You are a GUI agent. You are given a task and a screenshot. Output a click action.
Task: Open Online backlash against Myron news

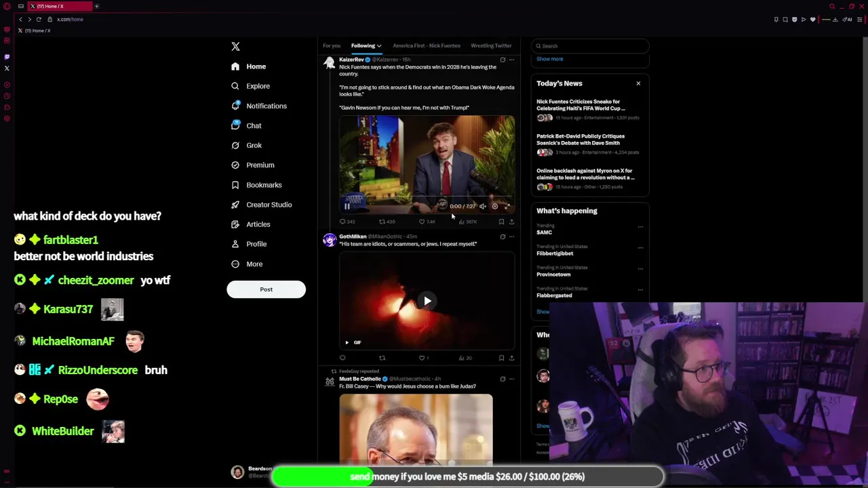pyautogui.click(x=589, y=178)
